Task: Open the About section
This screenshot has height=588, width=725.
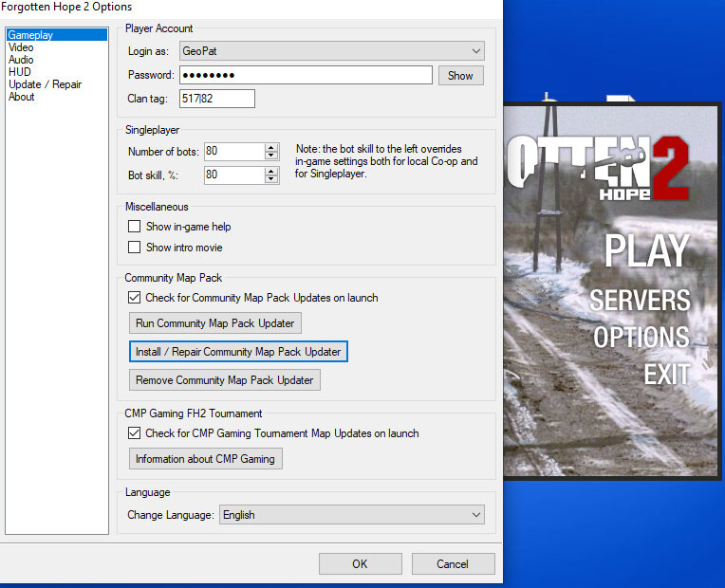Action: tap(21, 97)
